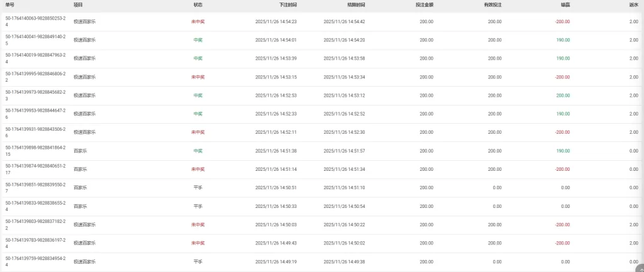
Task: Click the 返水 column header
Action: click(x=633, y=4)
